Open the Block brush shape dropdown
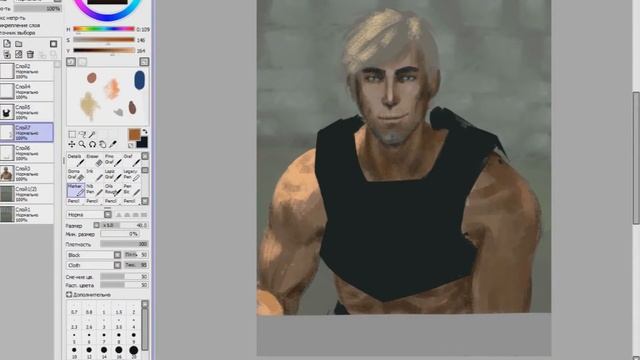 click(x=94, y=255)
